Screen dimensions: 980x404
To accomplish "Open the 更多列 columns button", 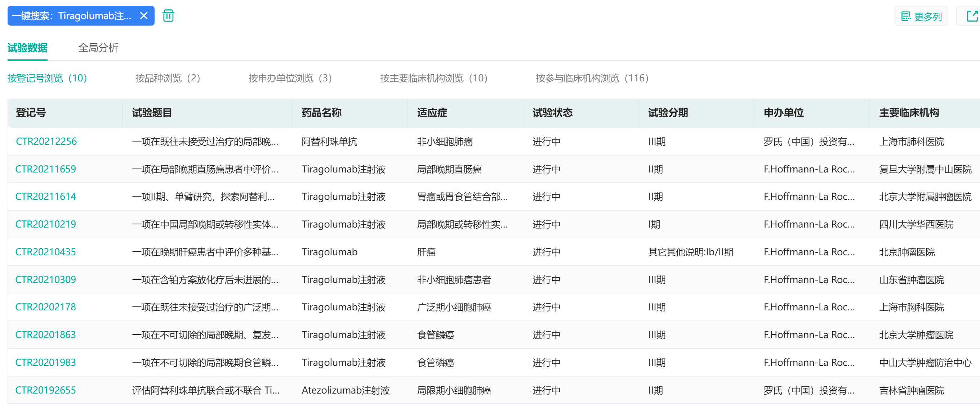I will (921, 16).
